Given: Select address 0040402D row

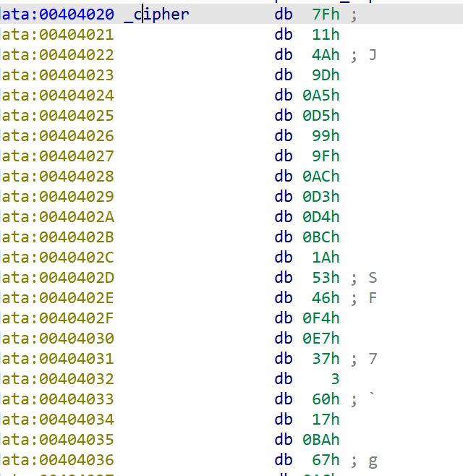Looking at the screenshot, I should (x=58, y=278).
